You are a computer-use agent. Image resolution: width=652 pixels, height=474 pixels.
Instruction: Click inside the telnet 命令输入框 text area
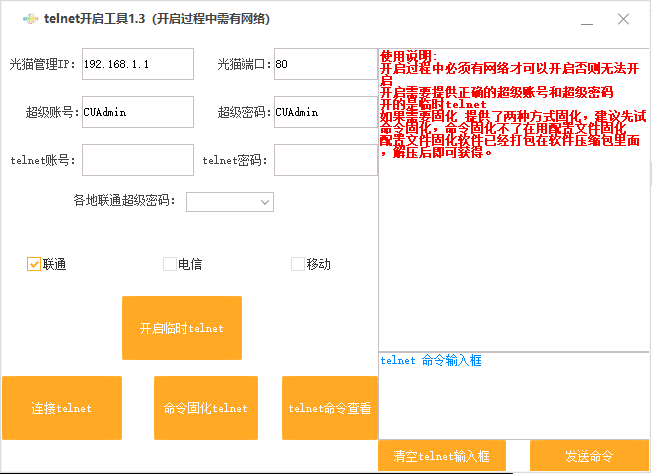pos(514,395)
